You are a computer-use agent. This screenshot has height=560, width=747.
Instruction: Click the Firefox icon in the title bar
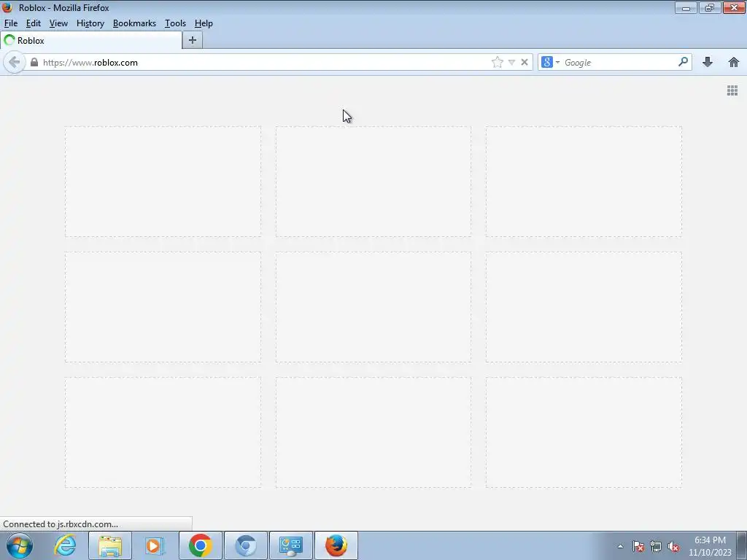(x=7, y=7)
